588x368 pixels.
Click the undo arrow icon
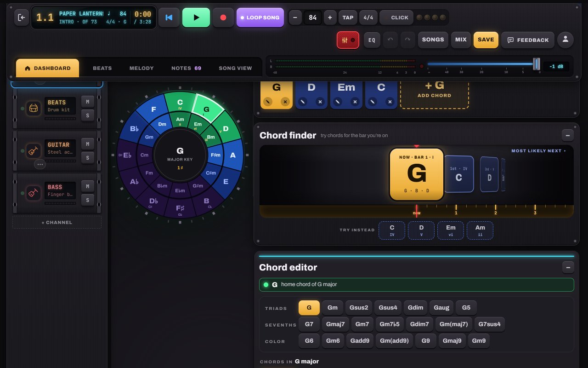pos(390,40)
